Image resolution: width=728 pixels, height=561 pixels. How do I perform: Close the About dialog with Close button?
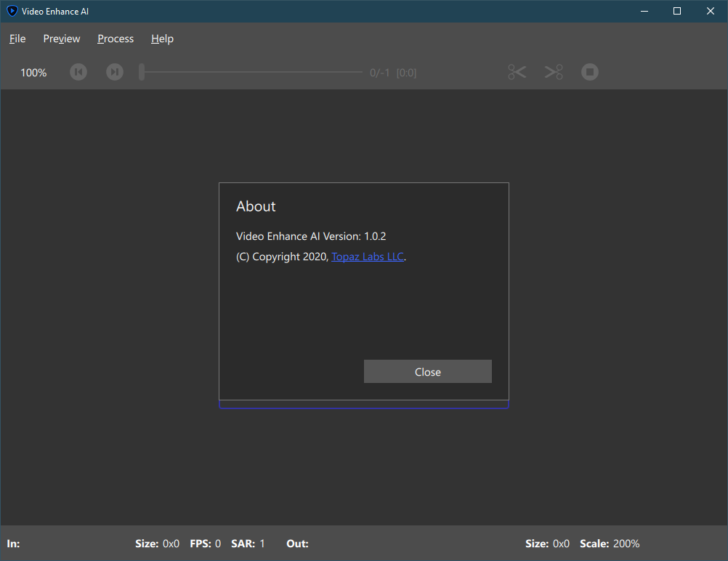click(x=427, y=371)
